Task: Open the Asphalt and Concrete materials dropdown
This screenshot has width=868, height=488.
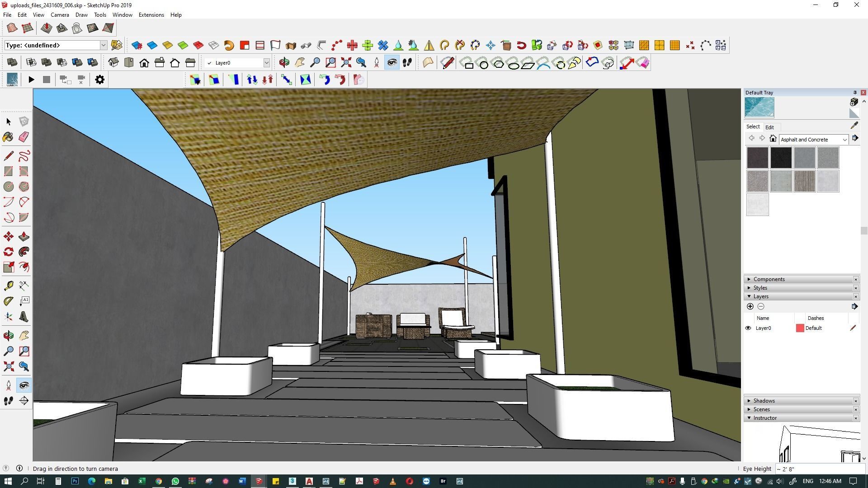Action: 844,140
